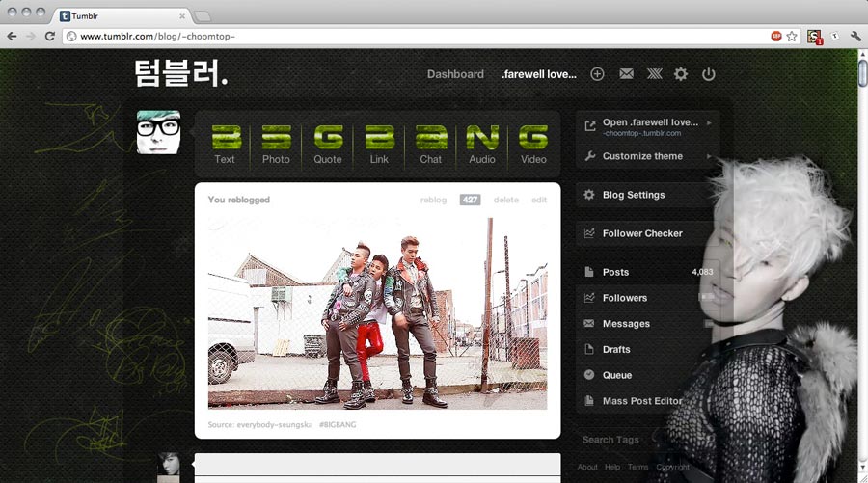Viewport: 868px width, 483px height.
Task: Create a new Video post
Action: point(533,145)
